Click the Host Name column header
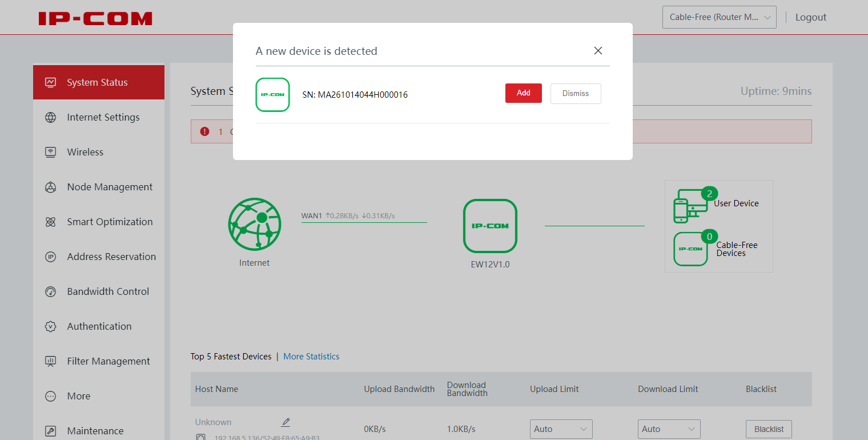The height and width of the screenshot is (440, 868). pos(216,389)
